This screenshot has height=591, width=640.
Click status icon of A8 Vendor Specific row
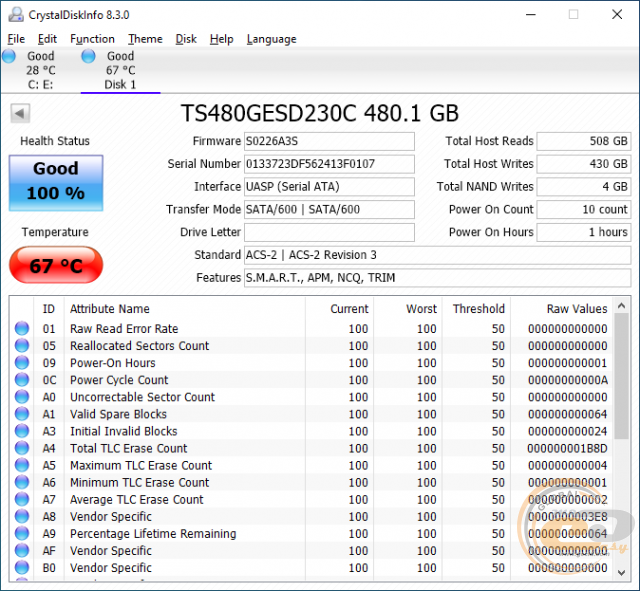tap(22, 517)
